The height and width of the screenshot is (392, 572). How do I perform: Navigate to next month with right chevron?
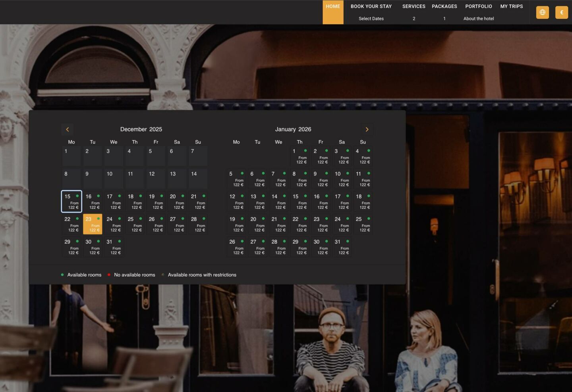tap(367, 129)
